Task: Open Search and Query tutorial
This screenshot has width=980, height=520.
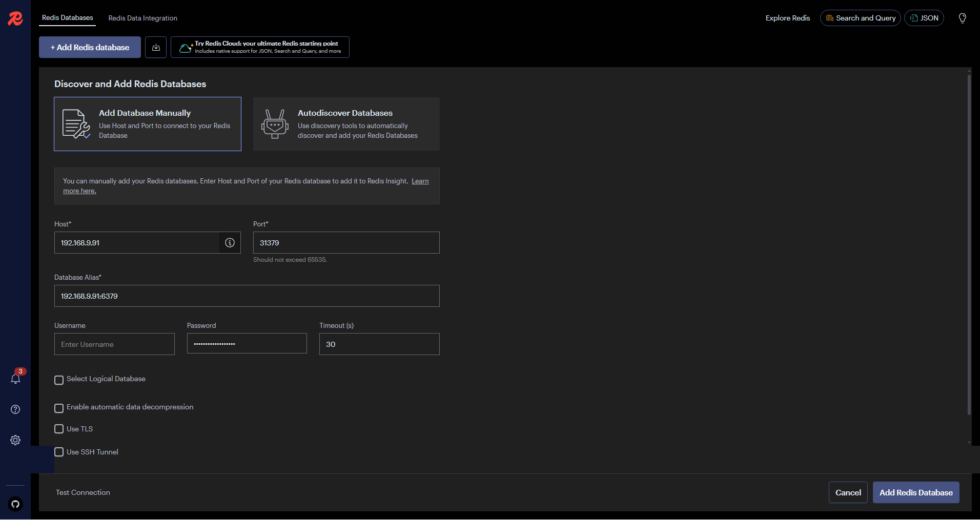Action: click(x=860, y=18)
